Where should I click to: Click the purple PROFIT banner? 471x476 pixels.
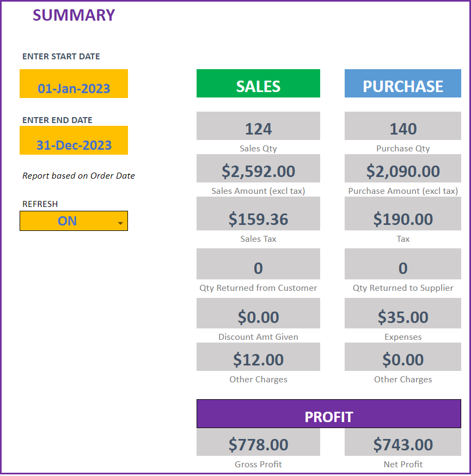point(329,414)
